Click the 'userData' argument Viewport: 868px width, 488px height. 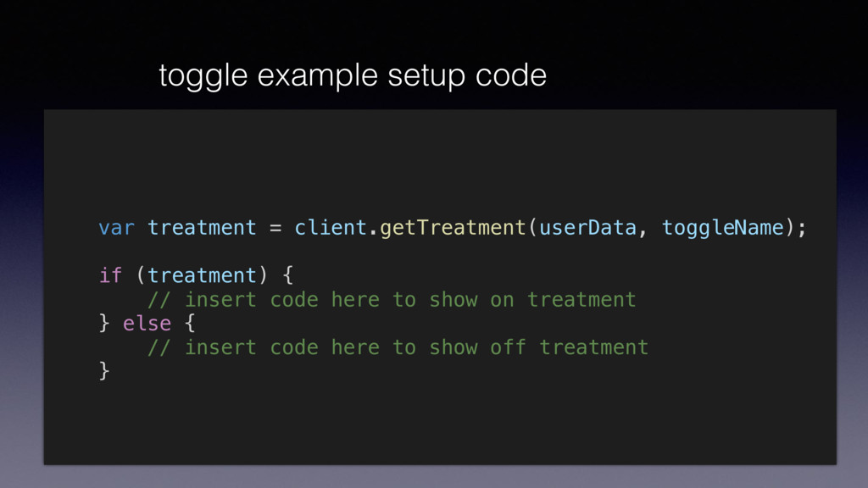tap(587, 227)
